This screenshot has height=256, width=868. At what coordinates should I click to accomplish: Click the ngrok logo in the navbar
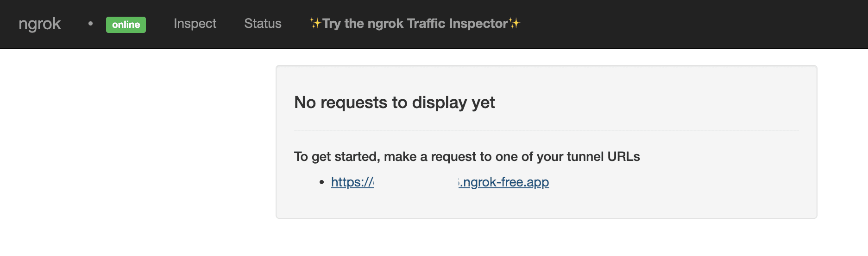click(x=39, y=24)
